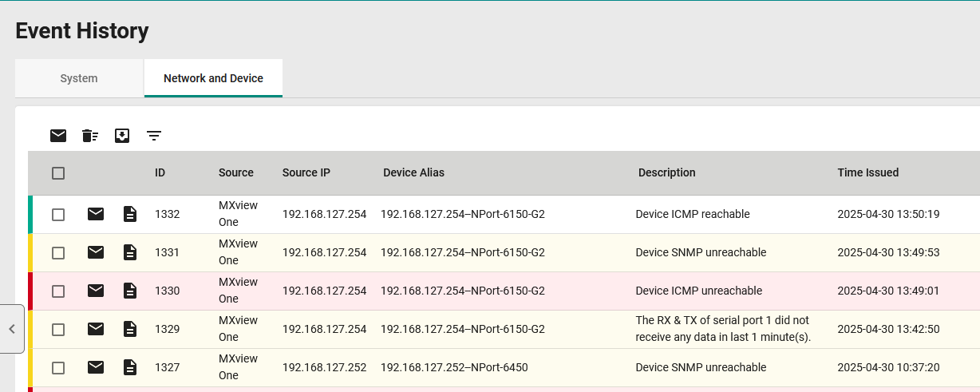
Task: Open the document icon for event 1331
Action: tap(130, 252)
